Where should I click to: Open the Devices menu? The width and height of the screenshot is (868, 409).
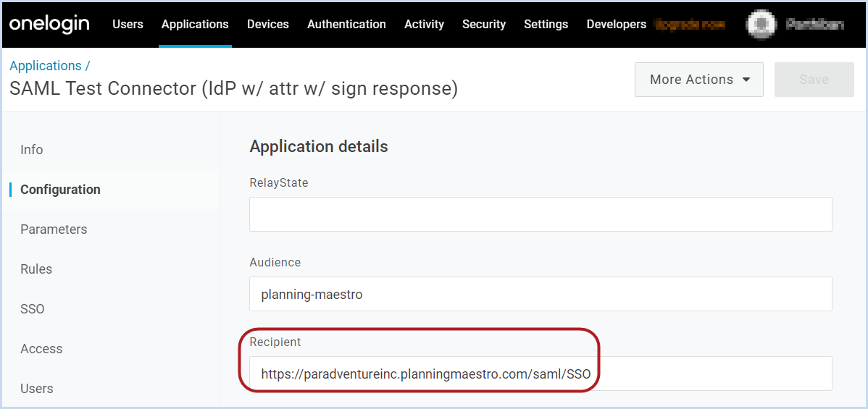pyautogui.click(x=268, y=25)
